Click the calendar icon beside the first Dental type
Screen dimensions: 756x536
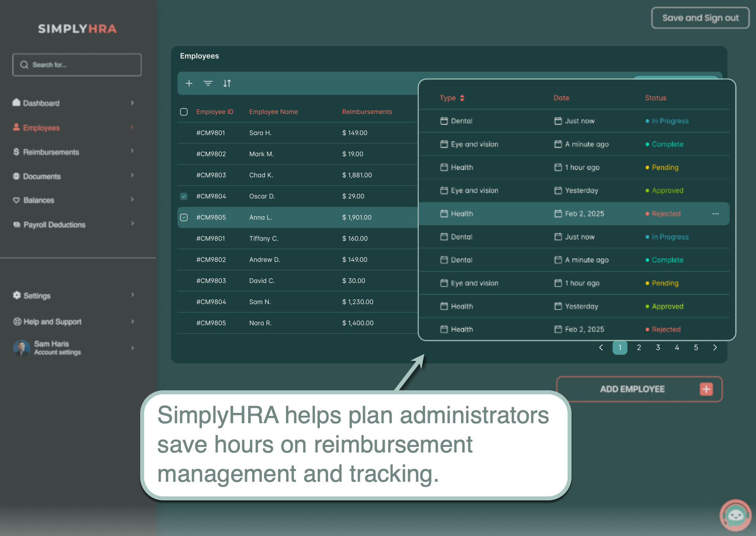click(444, 121)
